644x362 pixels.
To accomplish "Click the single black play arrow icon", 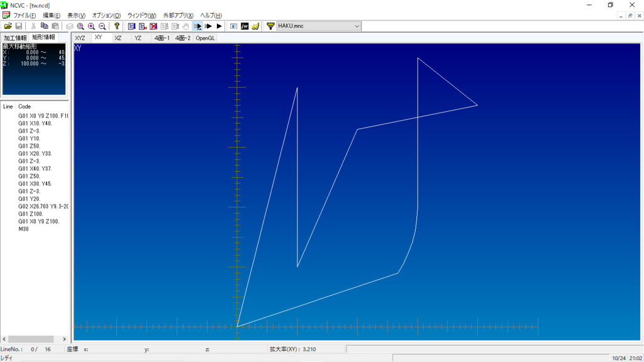I will [219, 26].
